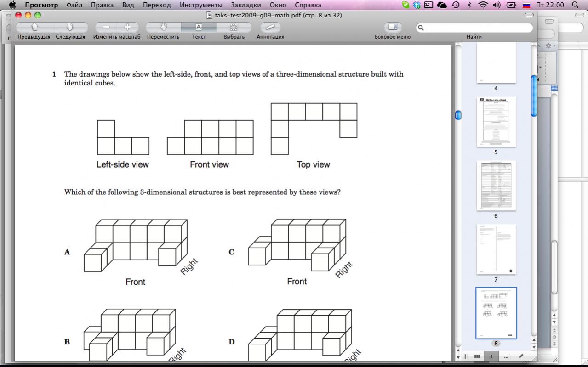Open the Wi-Fi status menu
Screen dimensions: 588x367
pos(483,5)
